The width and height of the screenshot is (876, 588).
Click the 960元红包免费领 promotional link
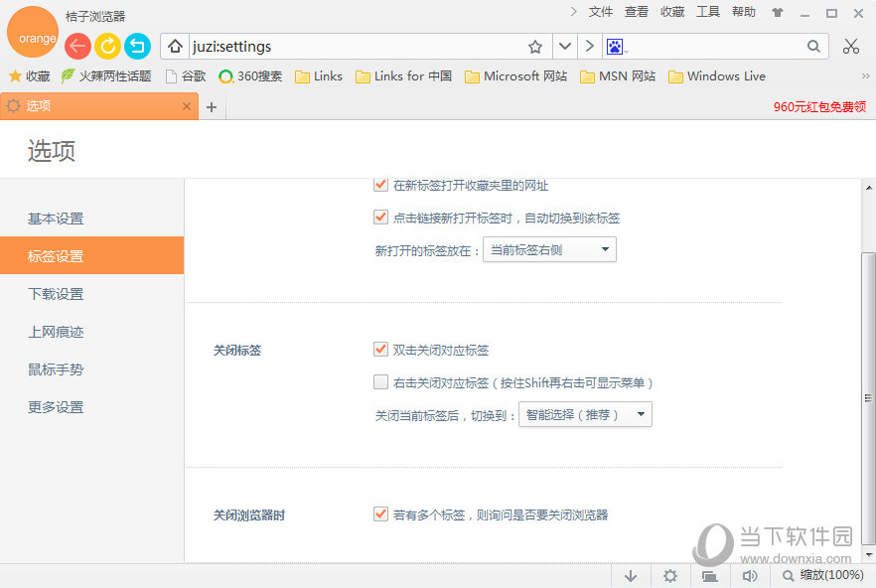click(x=819, y=105)
